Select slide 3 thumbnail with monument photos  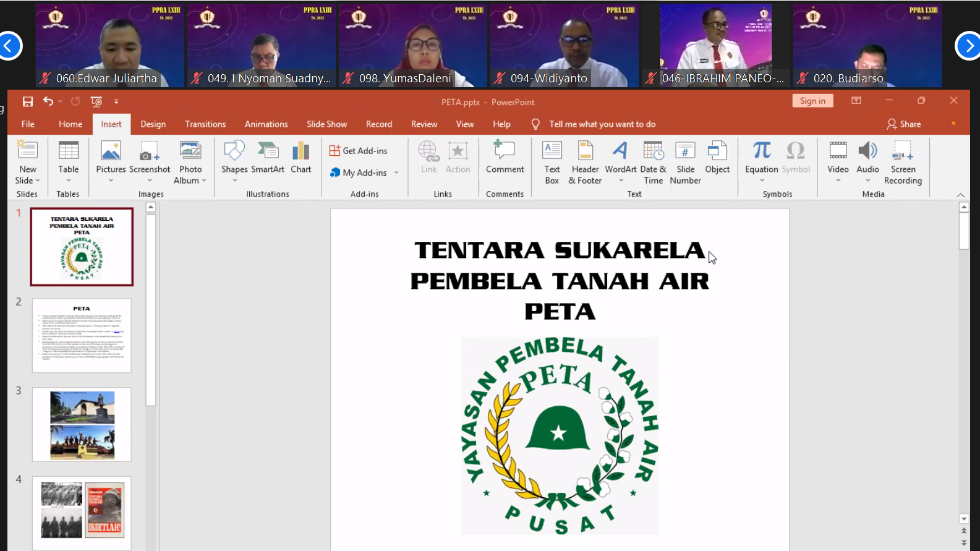(82, 424)
